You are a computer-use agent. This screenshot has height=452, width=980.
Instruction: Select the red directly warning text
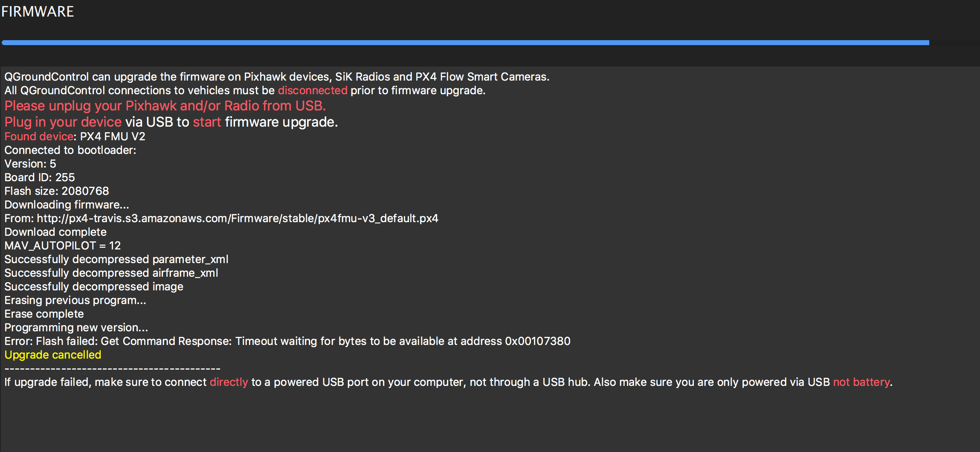(229, 382)
